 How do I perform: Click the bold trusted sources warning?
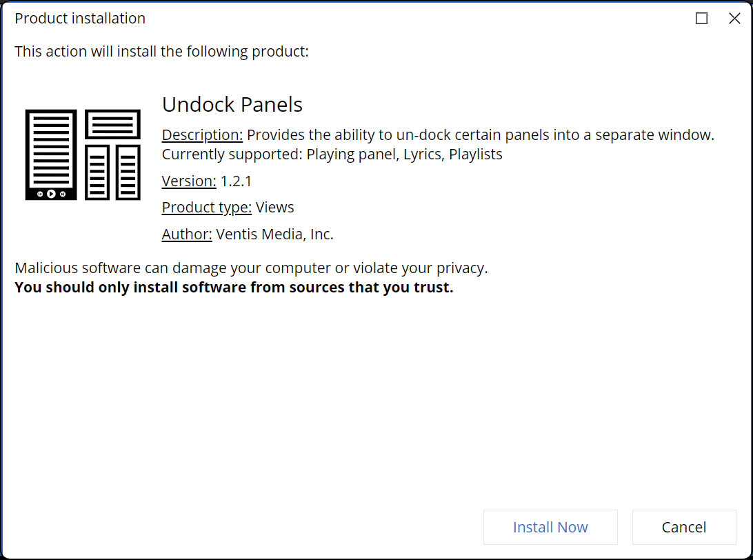click(x=234, y=288)
